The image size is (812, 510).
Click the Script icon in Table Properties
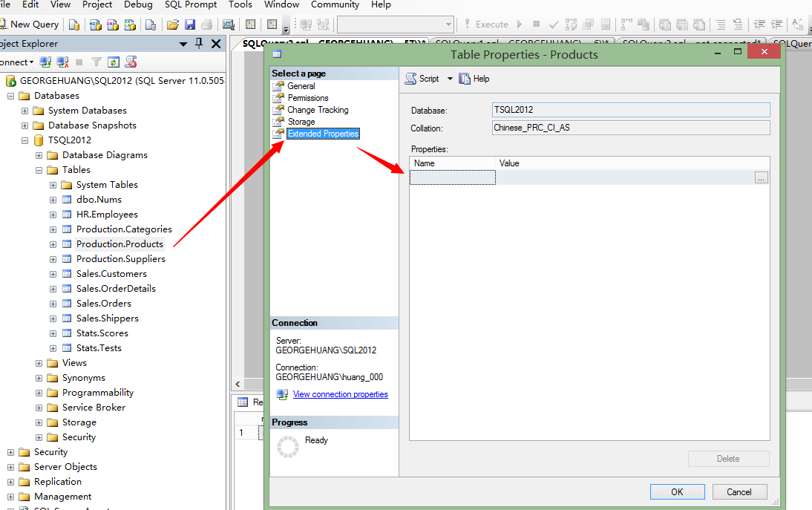(x=410, y=79)
